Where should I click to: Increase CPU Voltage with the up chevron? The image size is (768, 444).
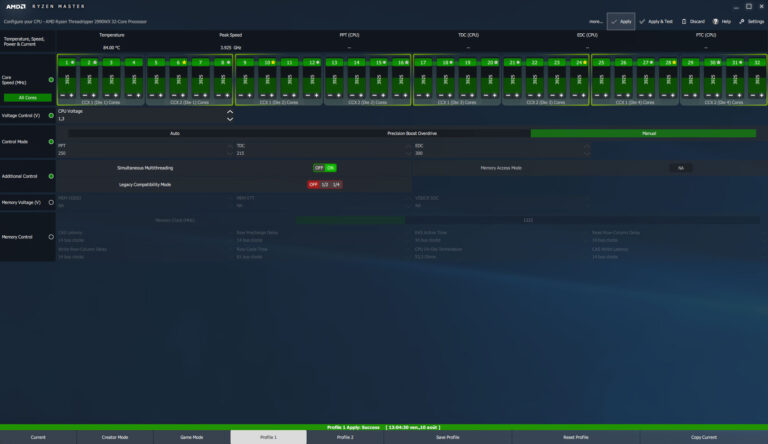tap(230, 112)
